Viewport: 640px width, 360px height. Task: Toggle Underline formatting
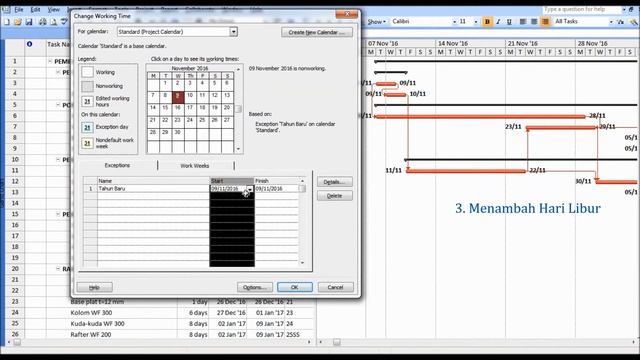tap(509, 22)
